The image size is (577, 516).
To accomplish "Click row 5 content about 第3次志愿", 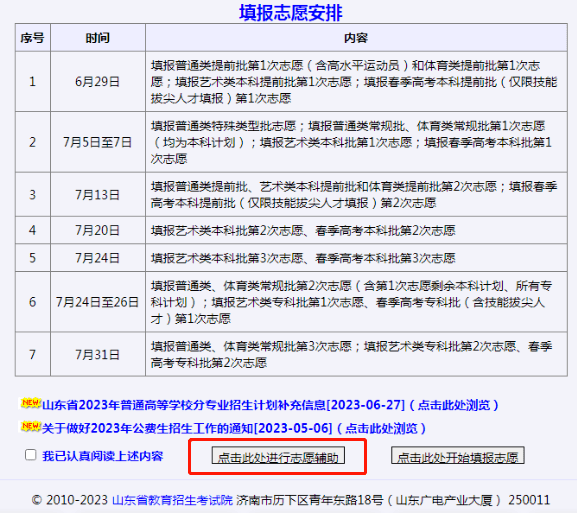I will (x=303, y=258).
